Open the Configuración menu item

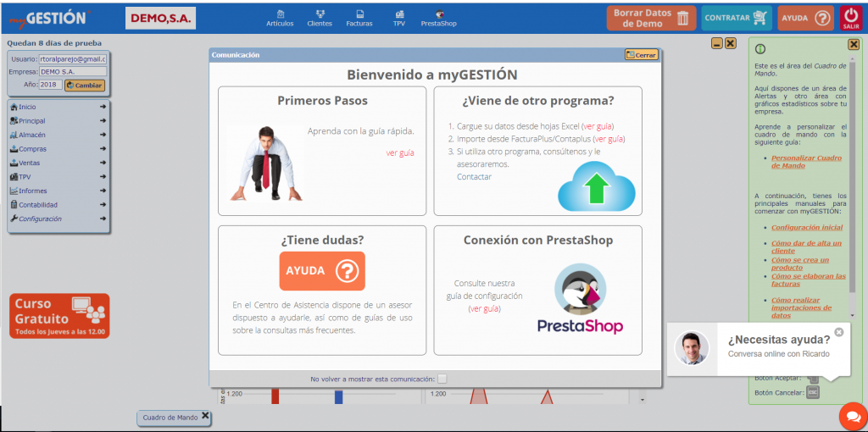click(x=36, y=219)
